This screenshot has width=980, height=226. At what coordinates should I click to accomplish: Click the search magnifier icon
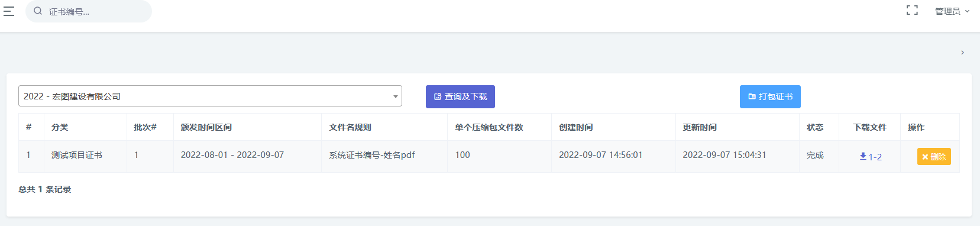[x=38, y=11]
